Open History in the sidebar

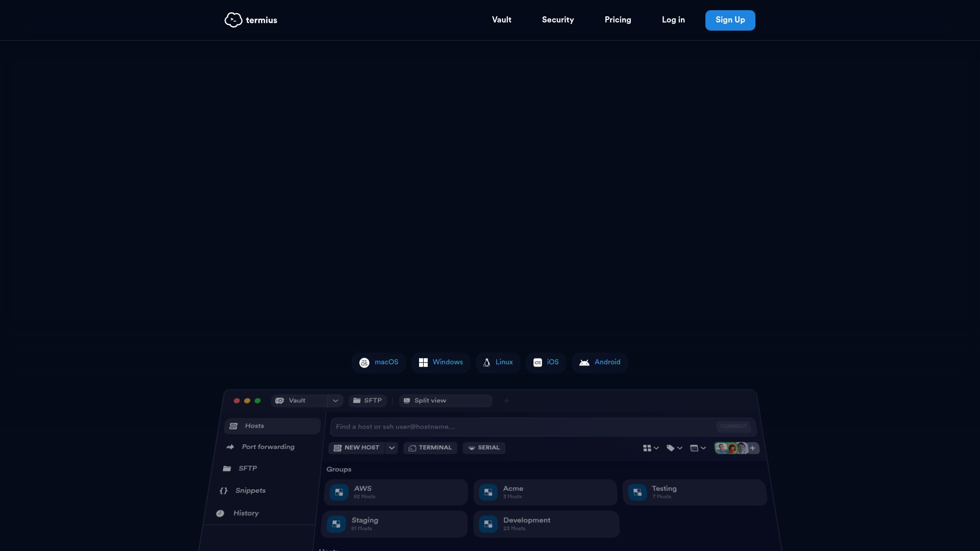click(237, 513)
